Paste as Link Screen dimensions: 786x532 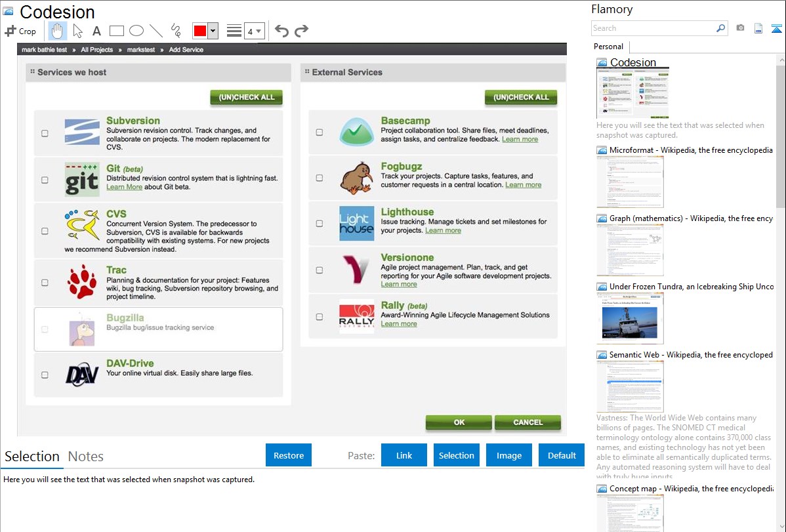404,455
